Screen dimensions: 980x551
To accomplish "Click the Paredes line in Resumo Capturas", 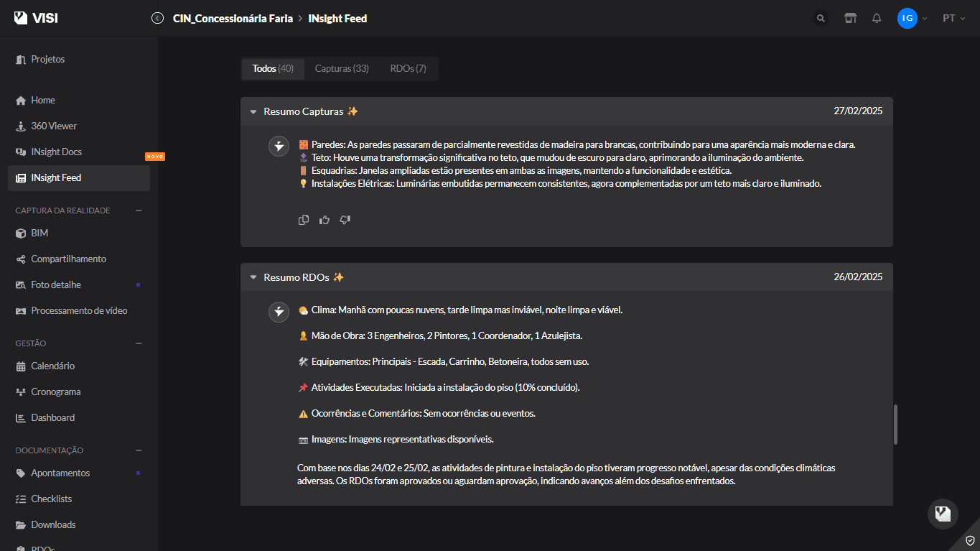I will pos(577,145).
